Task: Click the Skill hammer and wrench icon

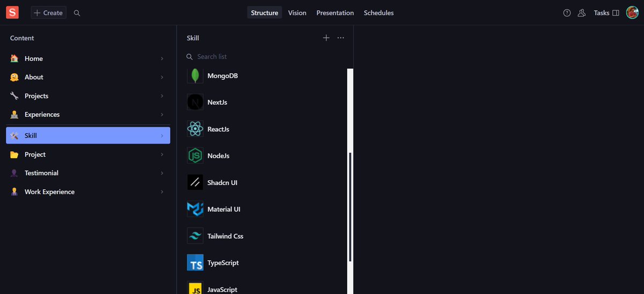Action: (x=14, y=135)
